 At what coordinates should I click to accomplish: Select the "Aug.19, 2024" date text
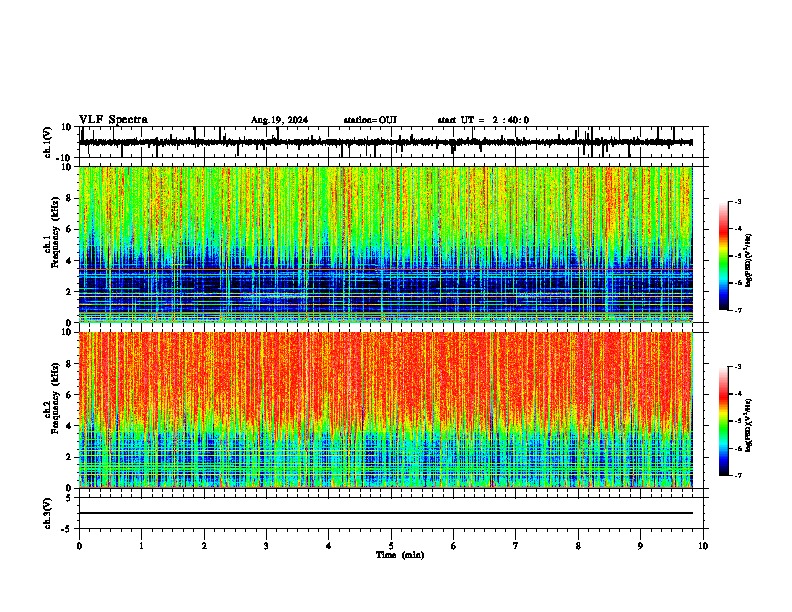(279, 120)
